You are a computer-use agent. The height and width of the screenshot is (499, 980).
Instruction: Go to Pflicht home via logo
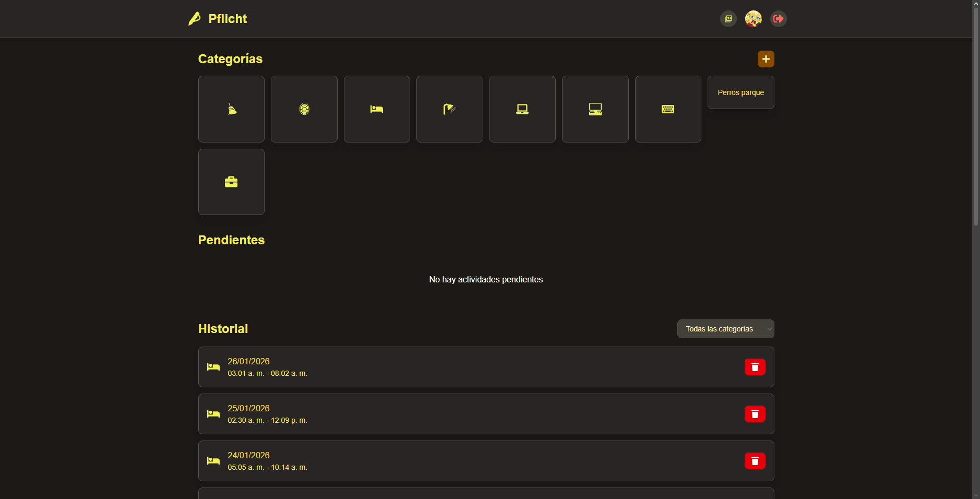click(x=218, y=19)
